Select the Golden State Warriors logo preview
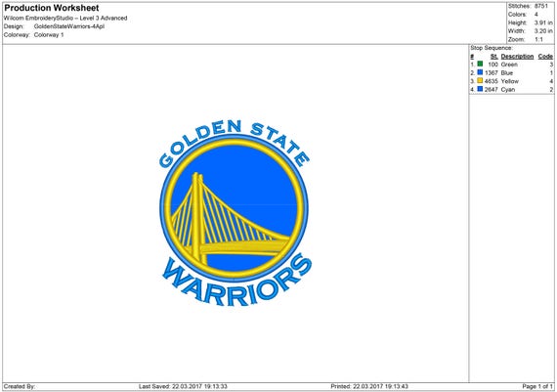 point(235,213)
